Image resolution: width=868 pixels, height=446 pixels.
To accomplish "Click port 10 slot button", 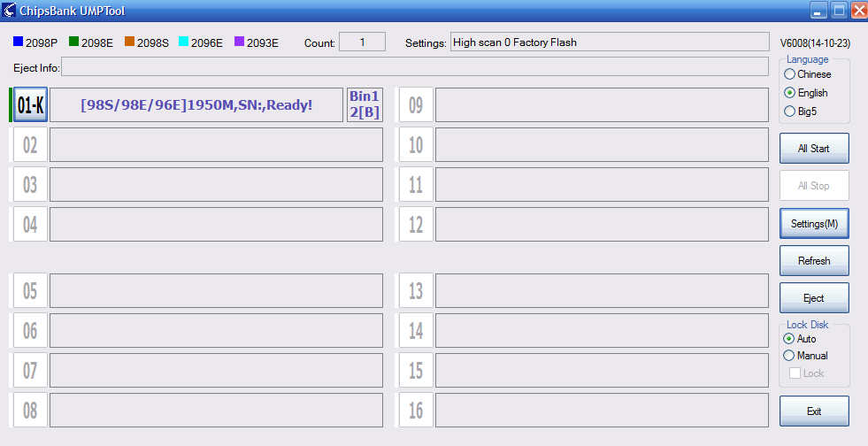I will (x=416, y=145).
